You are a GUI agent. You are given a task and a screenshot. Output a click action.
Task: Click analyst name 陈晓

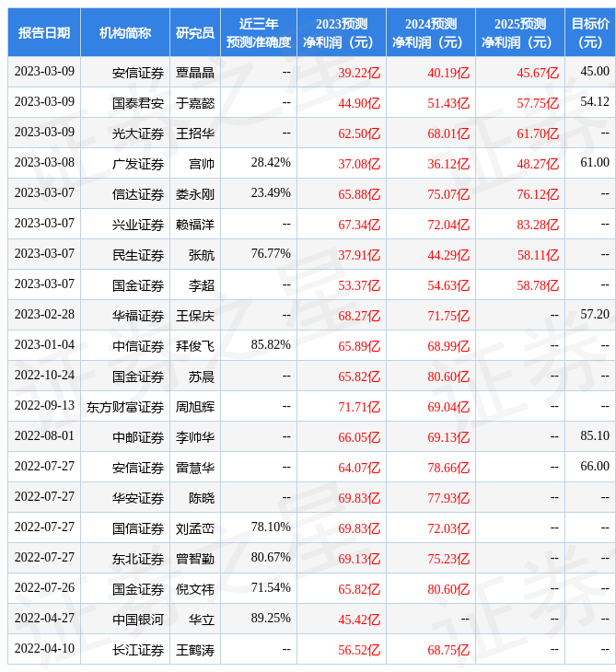(x=202, y=498)
